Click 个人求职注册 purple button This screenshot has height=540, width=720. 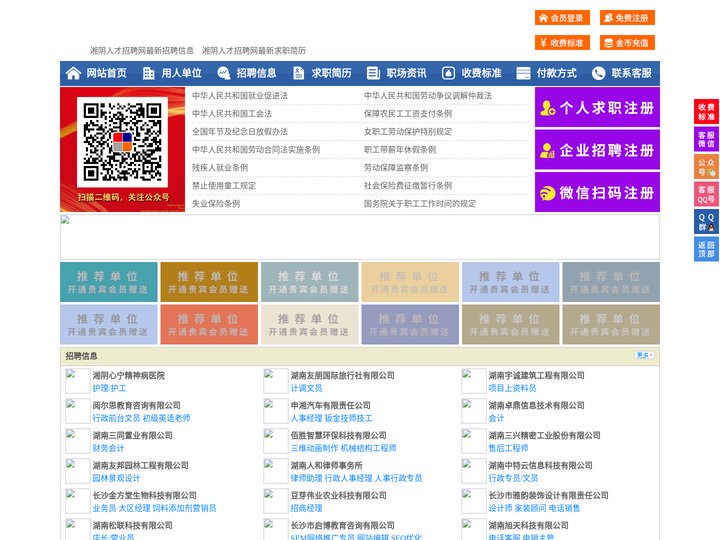pyautogui.click(x=597, y=107)
